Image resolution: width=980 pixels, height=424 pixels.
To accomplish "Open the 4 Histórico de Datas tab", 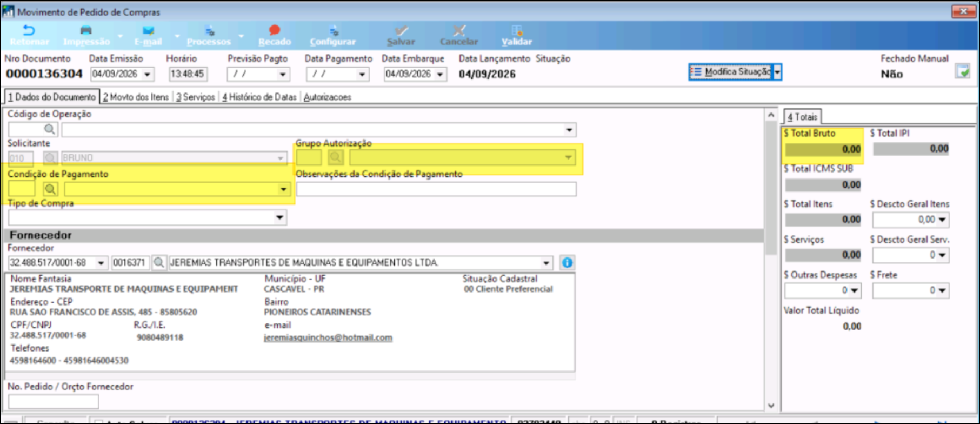I will coord(259,97).
